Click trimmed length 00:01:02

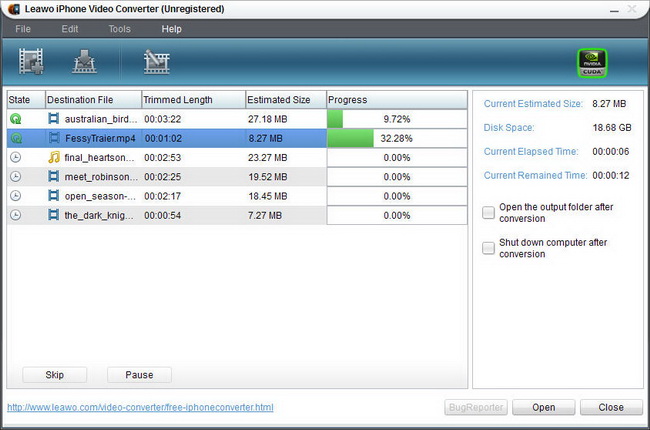pyautogui.click(x=163, y=138)
